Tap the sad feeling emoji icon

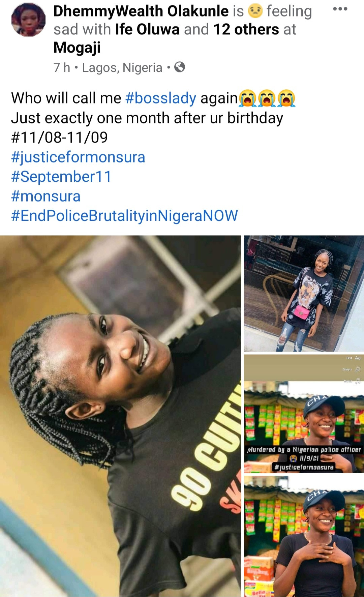pyautogui.click(x=255, y=11)
